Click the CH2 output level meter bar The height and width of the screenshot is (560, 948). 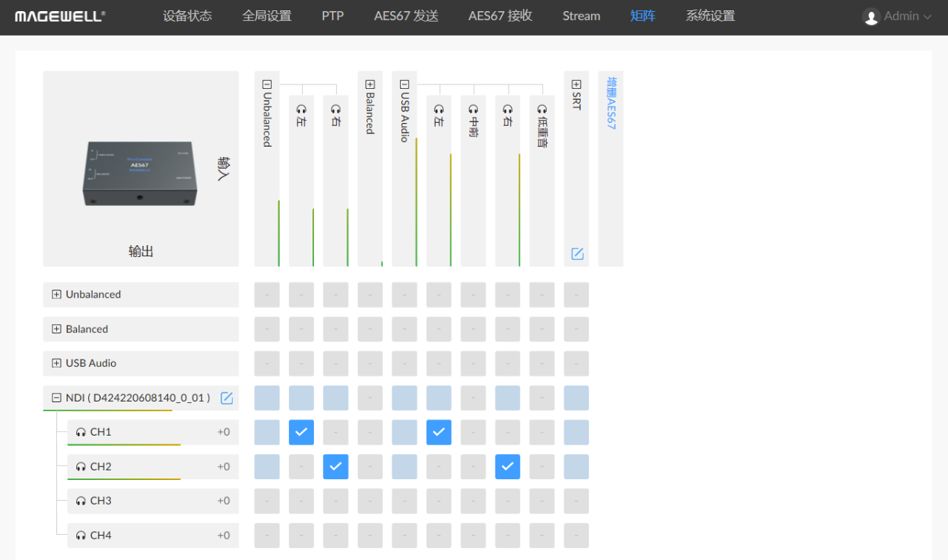(x=124, y=479)
